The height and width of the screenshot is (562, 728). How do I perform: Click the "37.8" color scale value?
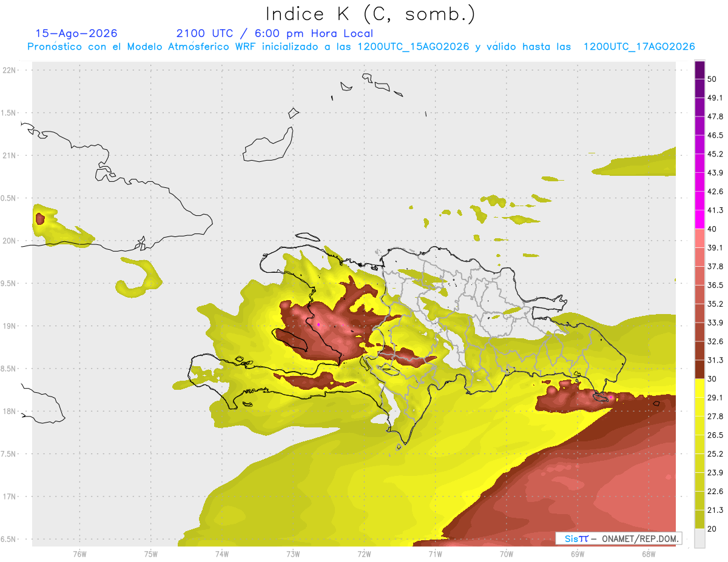point(715,266)
